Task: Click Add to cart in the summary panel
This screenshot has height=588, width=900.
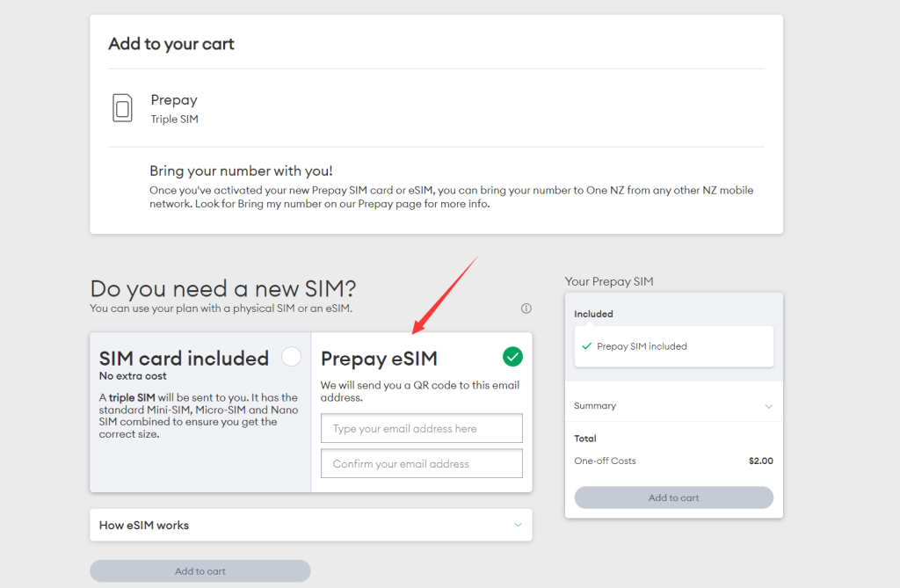Action: coord(674,497)
